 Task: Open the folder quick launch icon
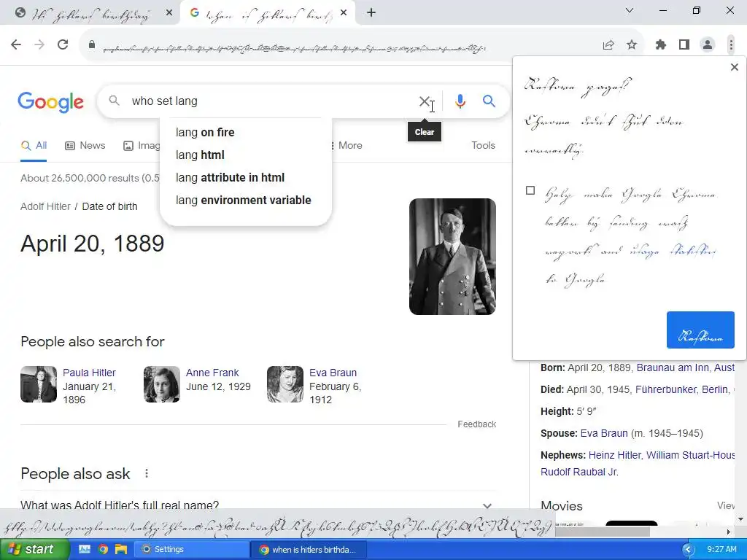(x=121, y=550)
